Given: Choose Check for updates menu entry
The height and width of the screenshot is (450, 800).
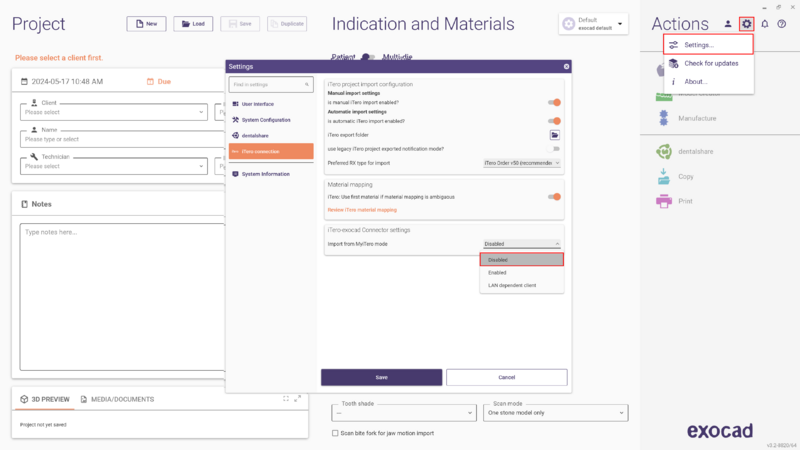Looking at the screenshot, I should click(x=709, y=63).
